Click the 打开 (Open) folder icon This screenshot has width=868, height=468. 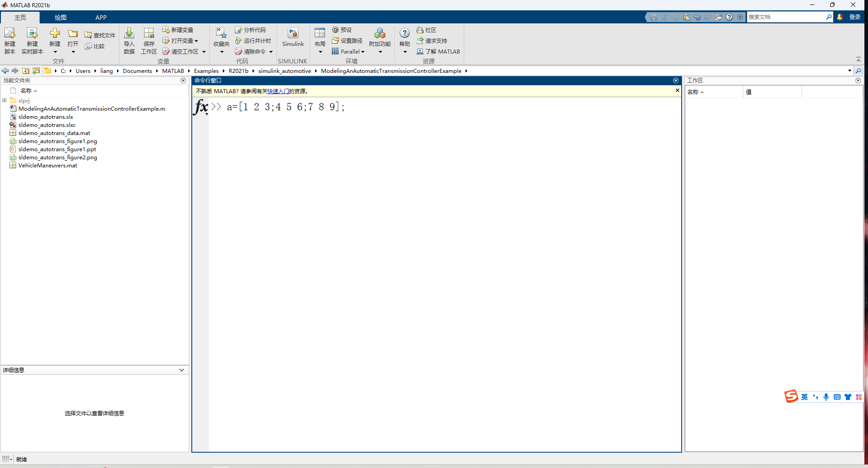pos(73,34)
